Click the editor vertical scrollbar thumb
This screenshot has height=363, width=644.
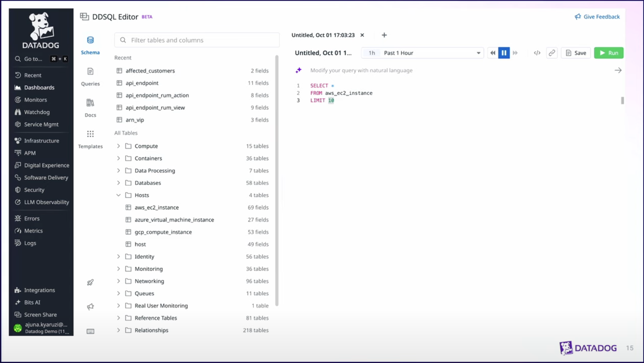[x=622, y=101]
